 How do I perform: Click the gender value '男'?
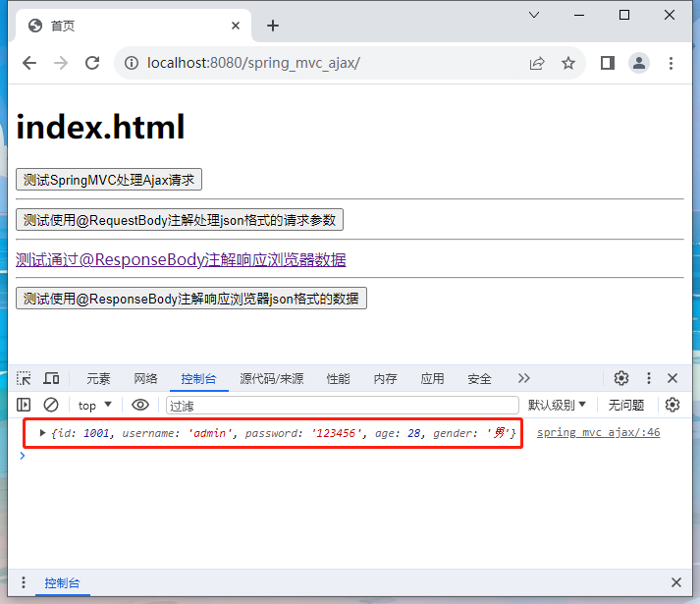pyautogui.click(x=499, y=433)
